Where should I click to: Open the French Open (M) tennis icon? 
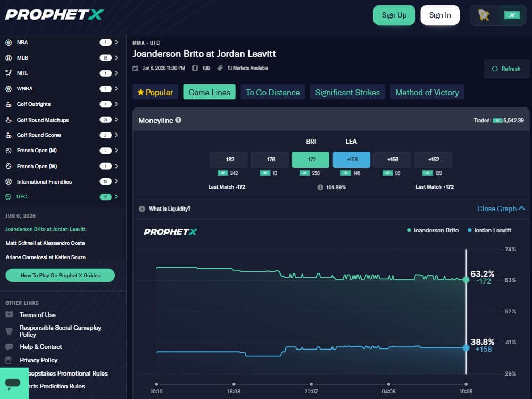coord(9,151)
